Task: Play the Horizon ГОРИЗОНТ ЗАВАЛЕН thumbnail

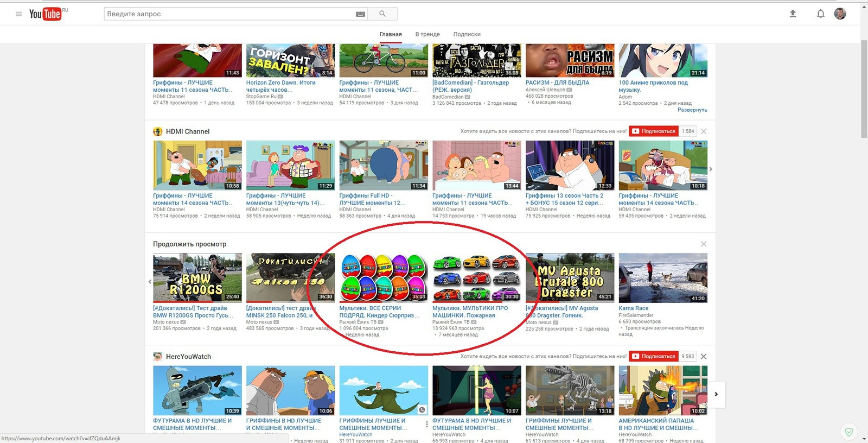Action: tap(290, 60)
